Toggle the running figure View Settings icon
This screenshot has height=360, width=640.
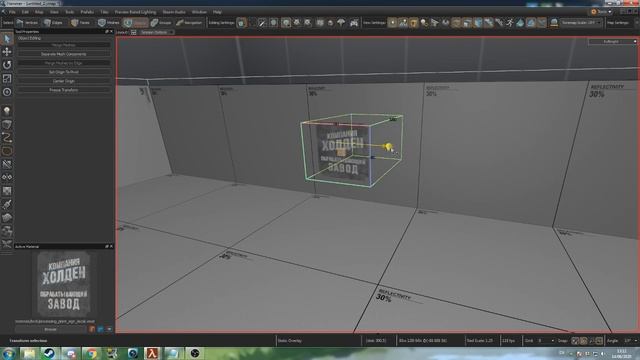pos(510,23)
